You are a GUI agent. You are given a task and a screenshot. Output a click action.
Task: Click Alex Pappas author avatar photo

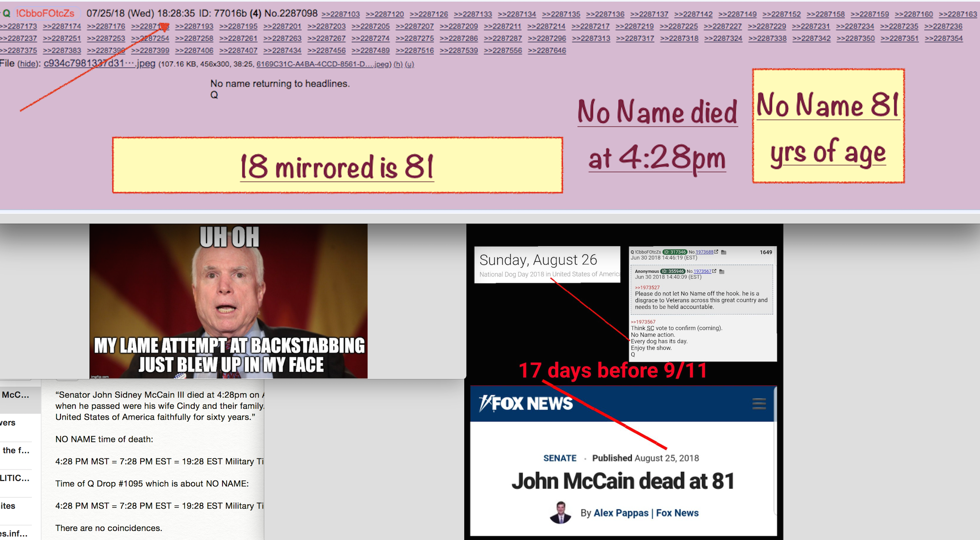click(x=560, y=512)
